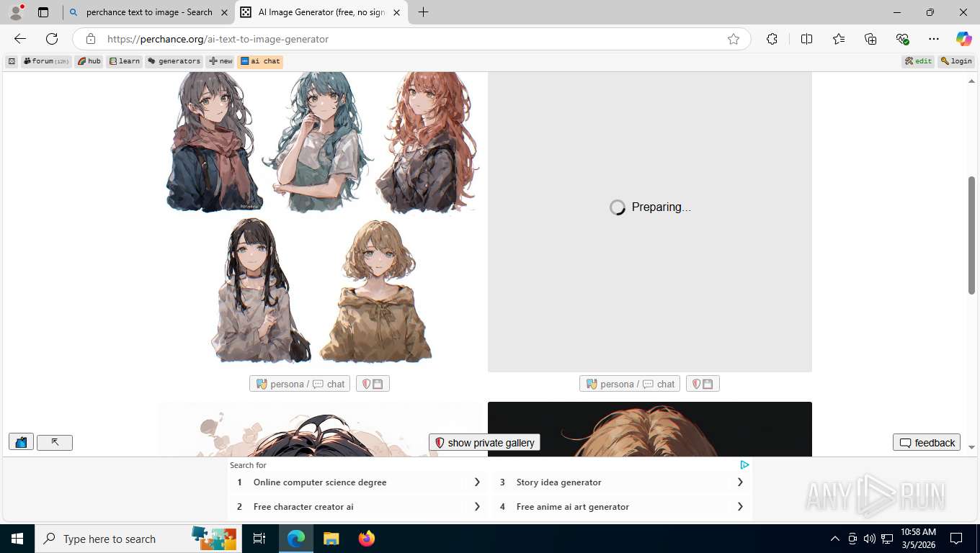Open the brown-haired character on black thumbnail

click(650, 430)
